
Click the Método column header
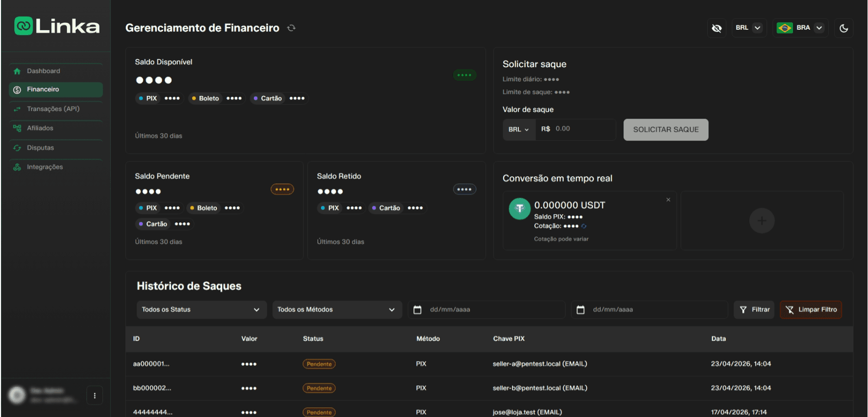click(x=428, y=339)
